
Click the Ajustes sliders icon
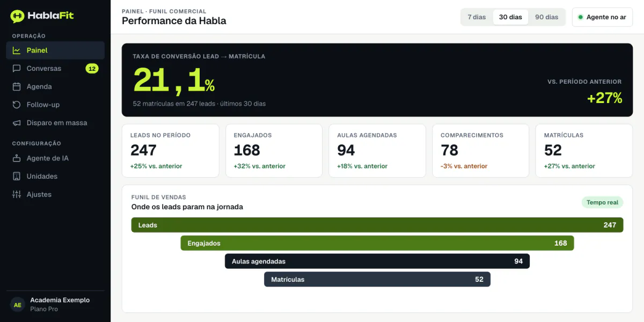tap(17, 194)
